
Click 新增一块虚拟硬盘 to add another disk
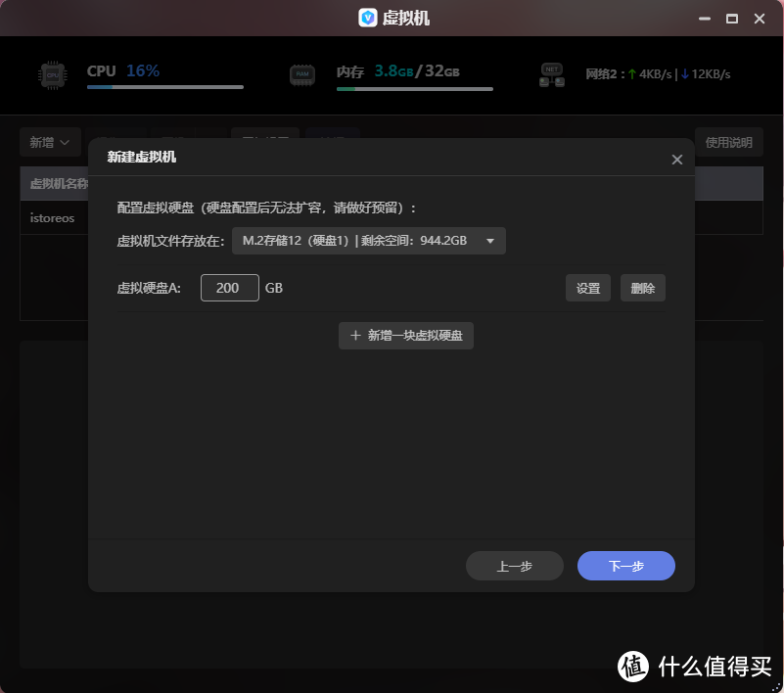coord(406,335)
